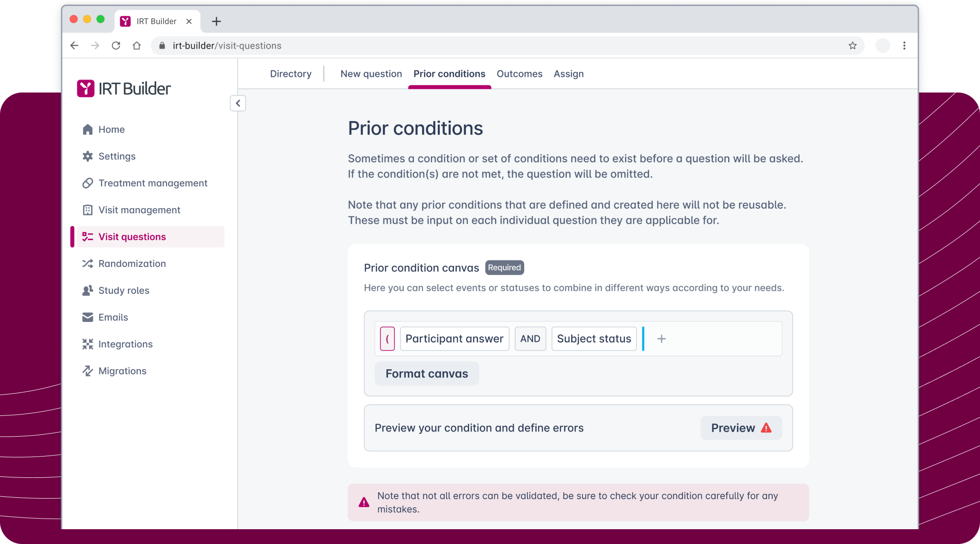980x544 pixels.
Task: Open the New question tab
Action: tap(371, 74)
